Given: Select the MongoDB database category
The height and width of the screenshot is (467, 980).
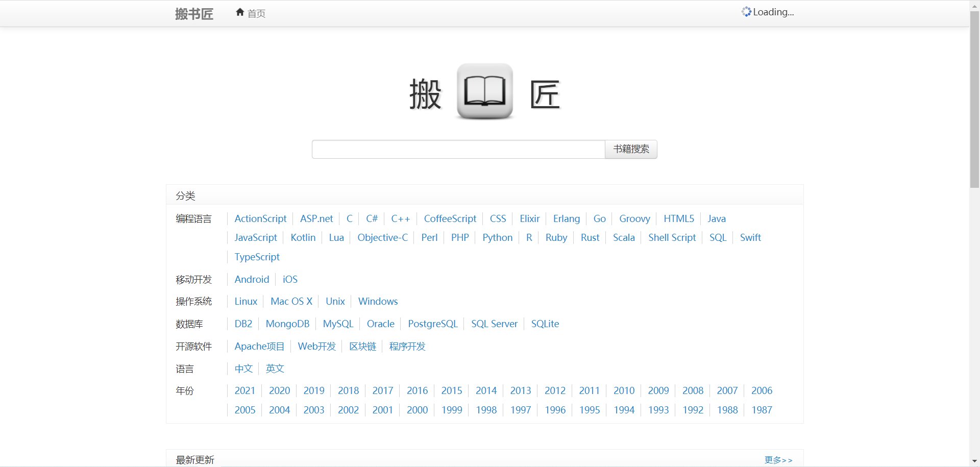Looking at the screenshot, I should 287,324.
